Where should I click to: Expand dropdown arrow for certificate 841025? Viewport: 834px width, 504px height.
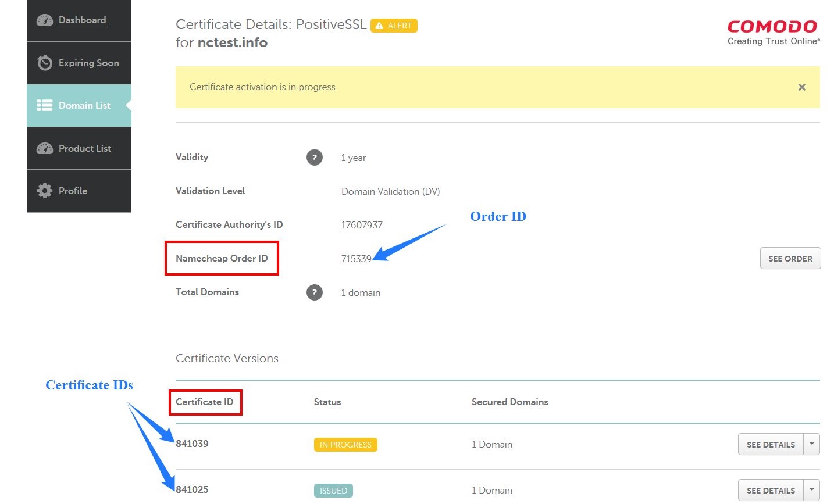812,491
